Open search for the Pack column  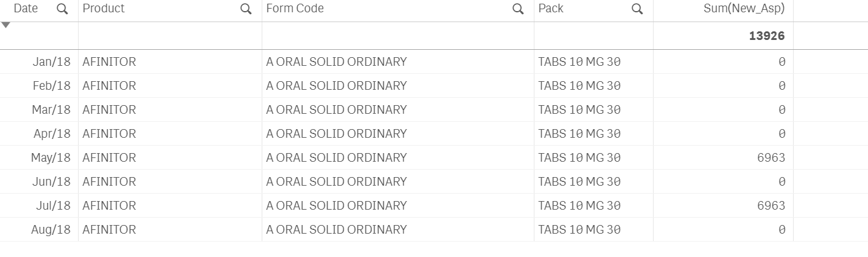coord(637,9)
